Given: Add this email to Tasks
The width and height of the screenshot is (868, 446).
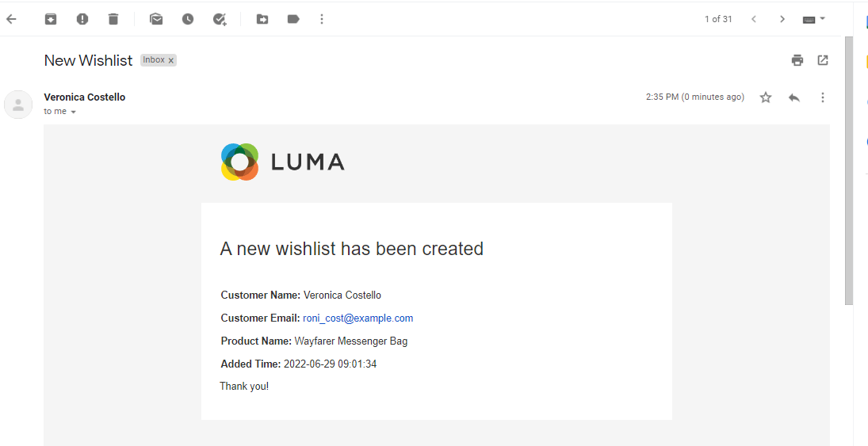Looking at the screenshot, I should 220,19.
